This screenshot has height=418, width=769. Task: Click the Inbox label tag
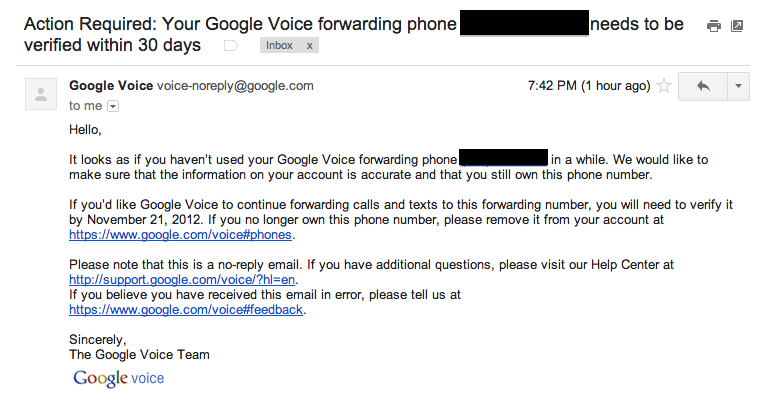280,46
